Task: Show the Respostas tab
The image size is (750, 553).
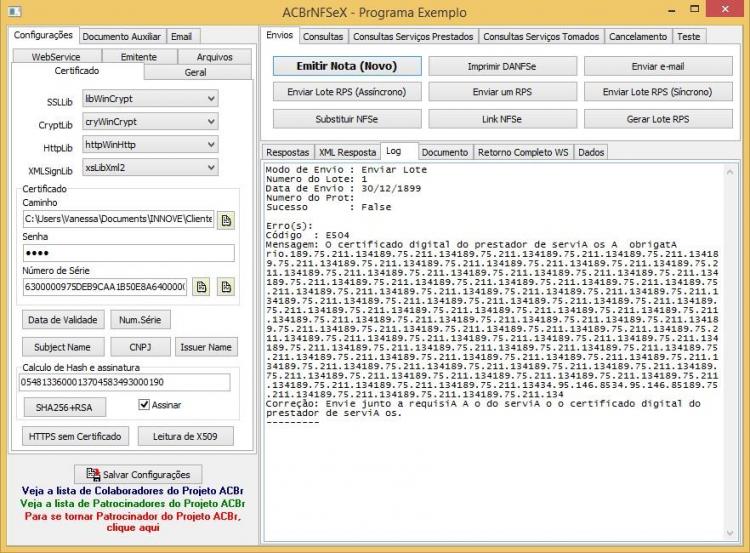Action: (287, 152)
